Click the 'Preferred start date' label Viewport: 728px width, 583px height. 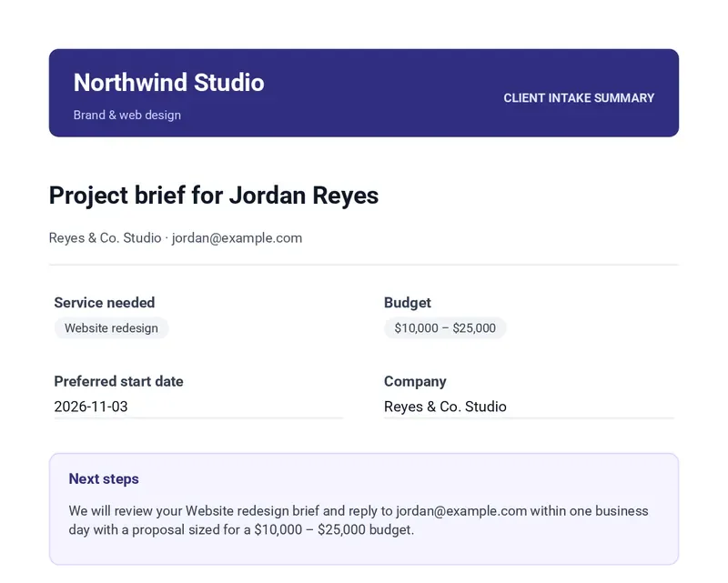click(x=118, y=382)
